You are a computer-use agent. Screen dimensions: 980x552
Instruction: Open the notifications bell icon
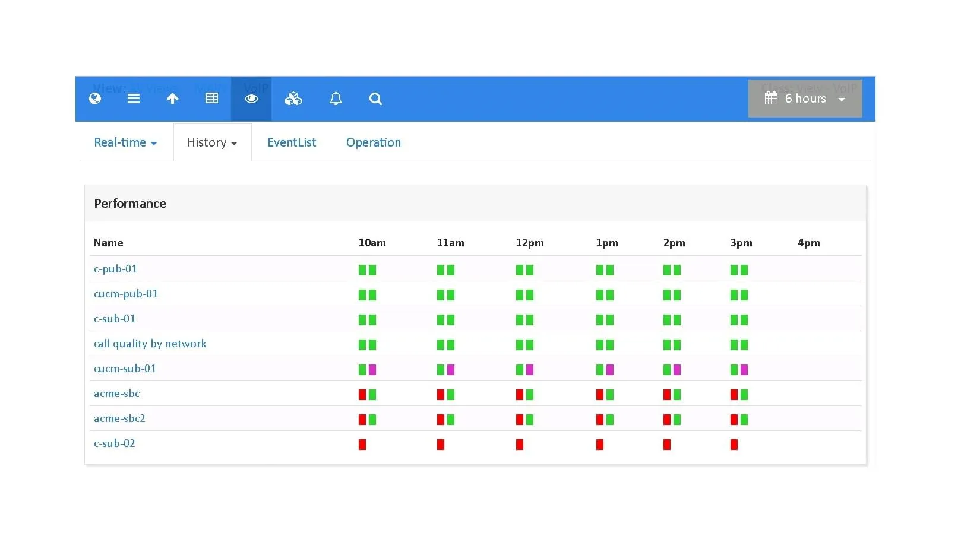(336, 99)
